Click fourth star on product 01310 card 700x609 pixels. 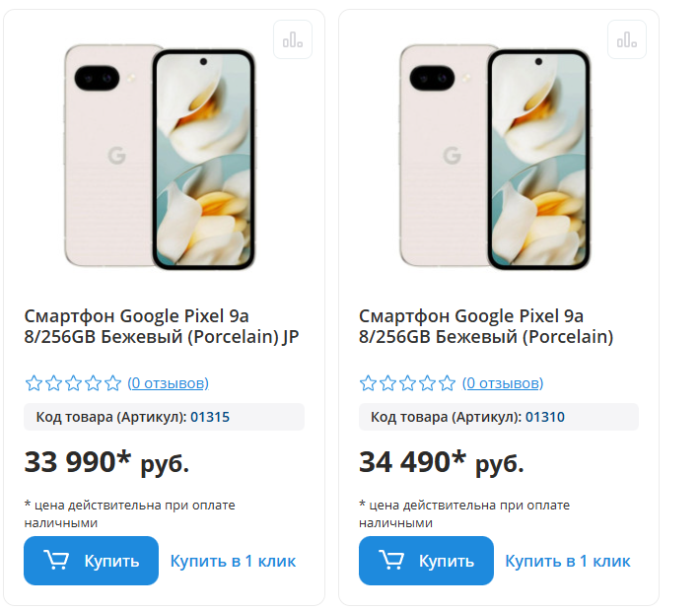point(427,383)
